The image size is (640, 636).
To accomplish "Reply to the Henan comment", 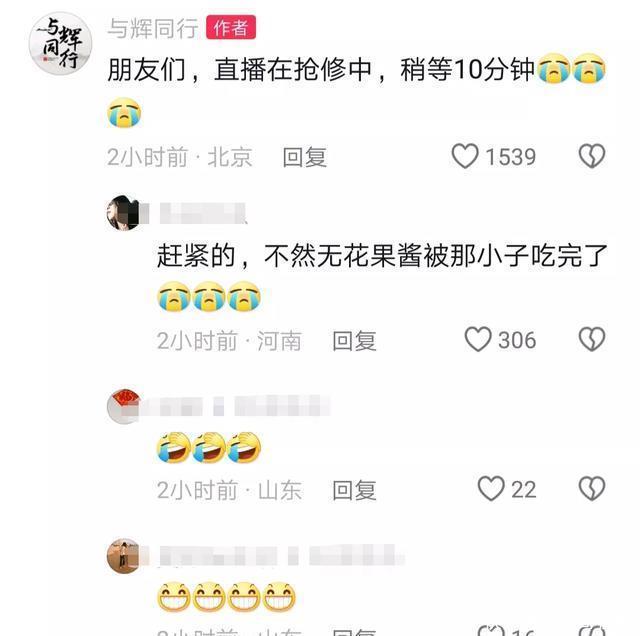I will click(x=354, y=341).
